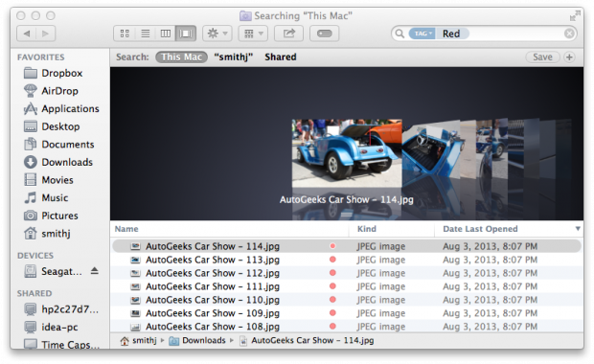Select hp2c27d7 shared computer

click(x=61, y=309)
